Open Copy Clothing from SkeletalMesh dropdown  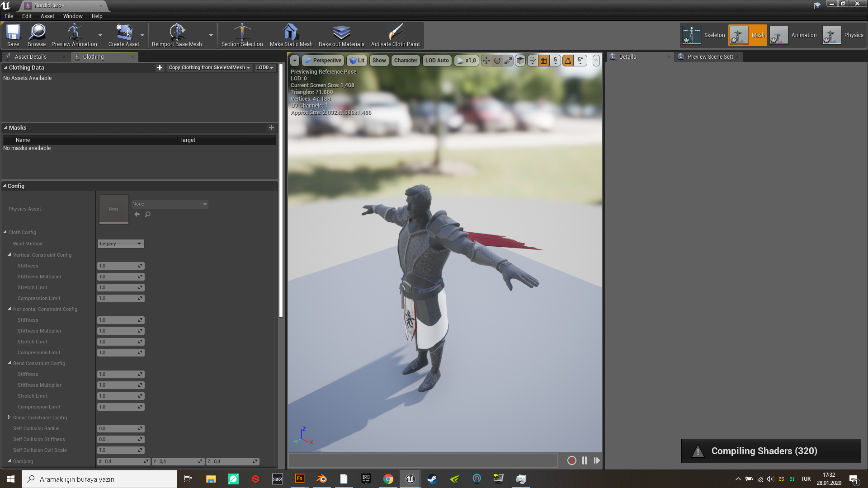(209, 68)
